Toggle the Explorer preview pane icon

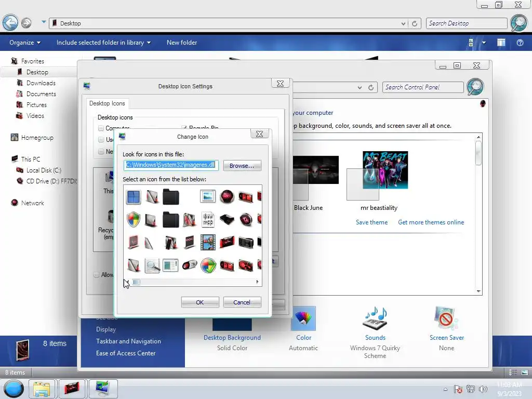501,43
